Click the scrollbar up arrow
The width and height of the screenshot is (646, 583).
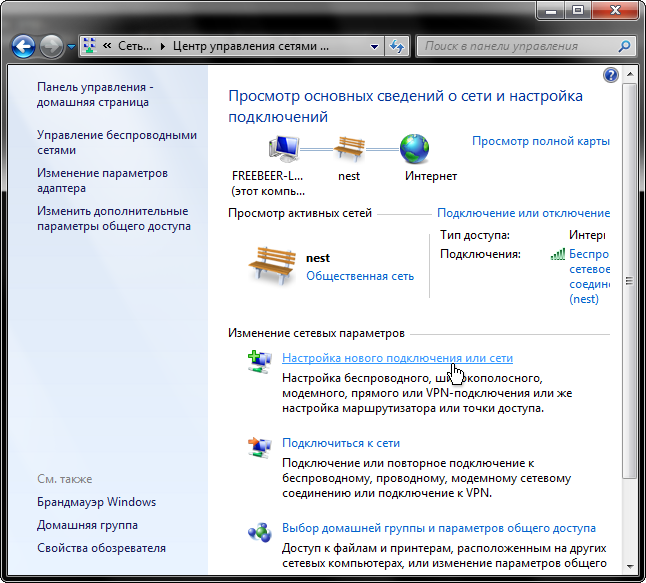click(x=630, y=75)
